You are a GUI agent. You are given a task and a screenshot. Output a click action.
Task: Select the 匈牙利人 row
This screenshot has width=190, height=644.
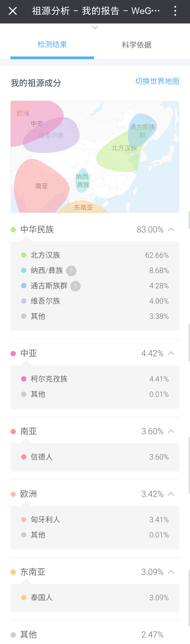point(95,520)
